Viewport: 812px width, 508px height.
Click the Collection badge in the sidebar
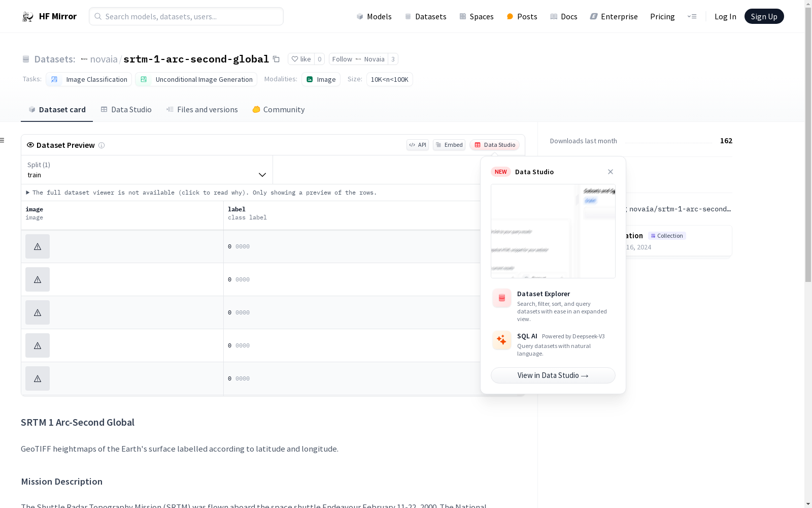coord(667,236)
